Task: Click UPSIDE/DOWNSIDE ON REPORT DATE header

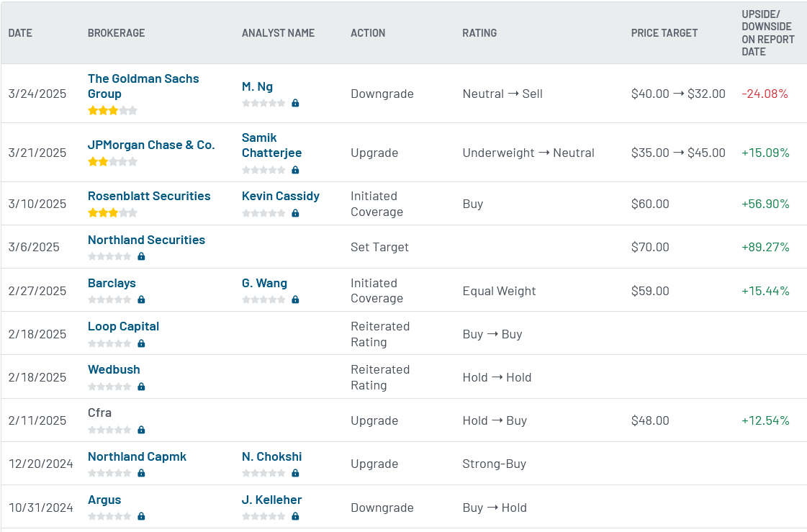Action: pyautogui.click(x=768, y=33)
